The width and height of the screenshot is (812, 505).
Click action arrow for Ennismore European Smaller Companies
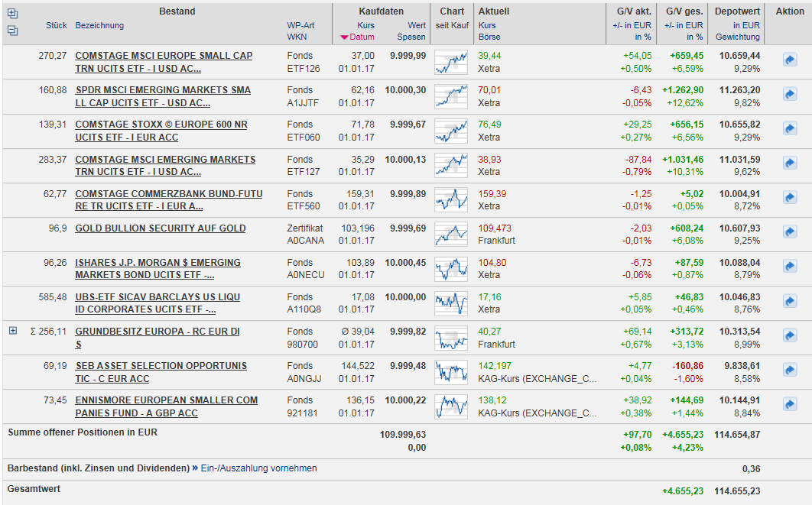790,404
